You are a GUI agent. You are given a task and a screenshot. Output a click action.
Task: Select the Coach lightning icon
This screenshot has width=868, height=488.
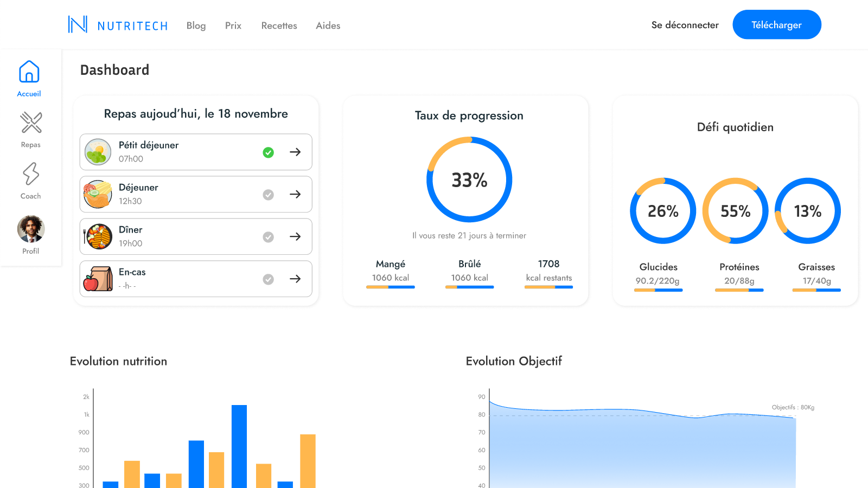(x=31, y=174)
